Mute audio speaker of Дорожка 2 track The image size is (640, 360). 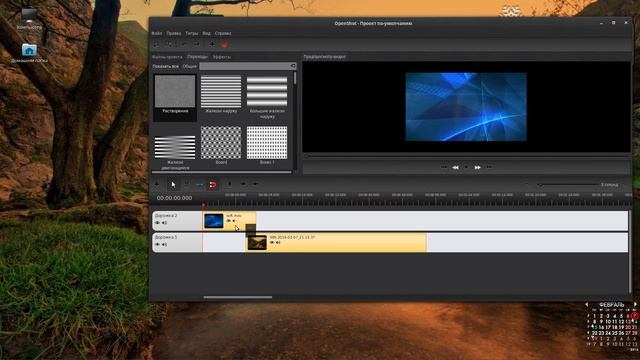pos(164,223)
